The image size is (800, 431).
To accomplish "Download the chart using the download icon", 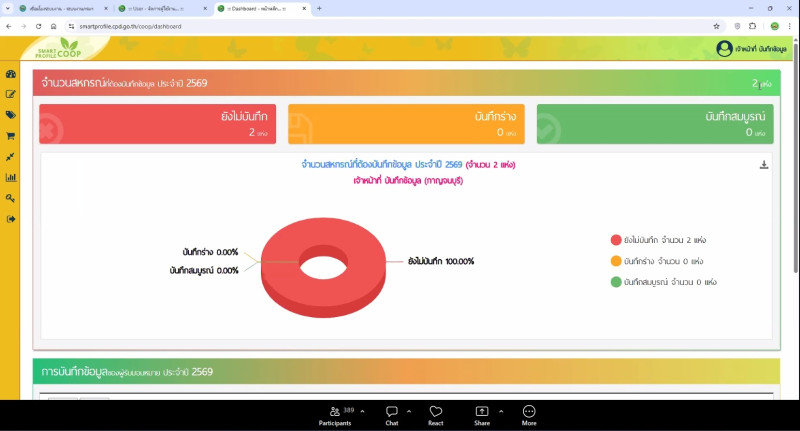I will point(764,165).
